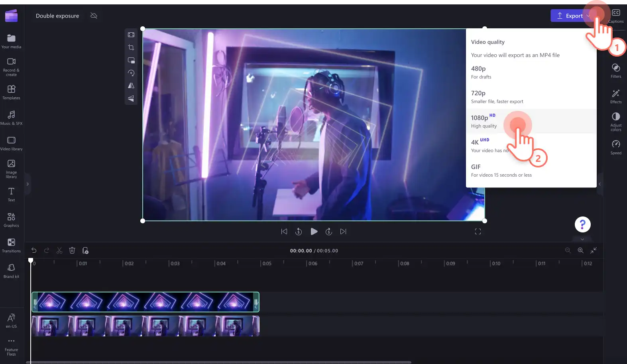Click the timeline playhead marker
This screenshot has width=627, height=364.
[x=31, y=260]
